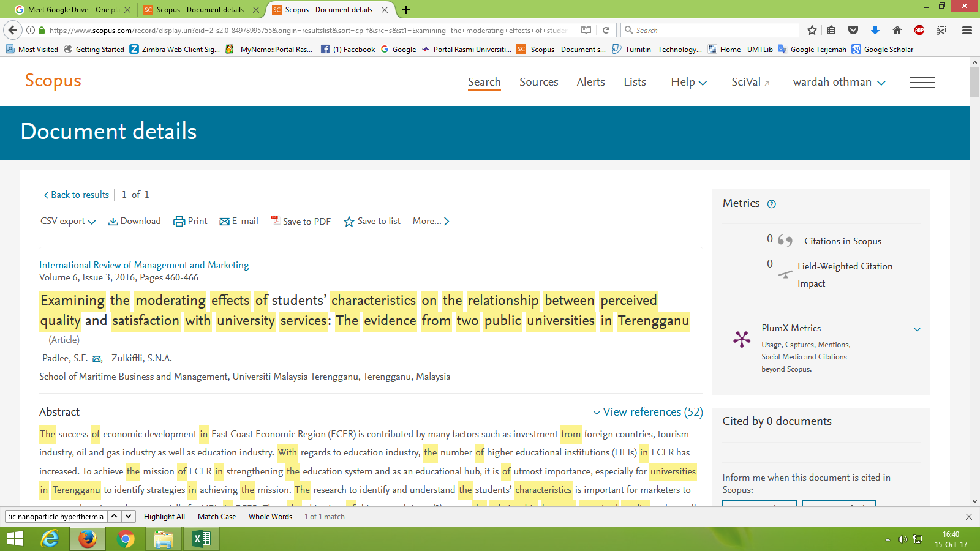980x551 pixels.
Task: Open the Scopus hamburger menu icon
Action: tap(922, 83)
